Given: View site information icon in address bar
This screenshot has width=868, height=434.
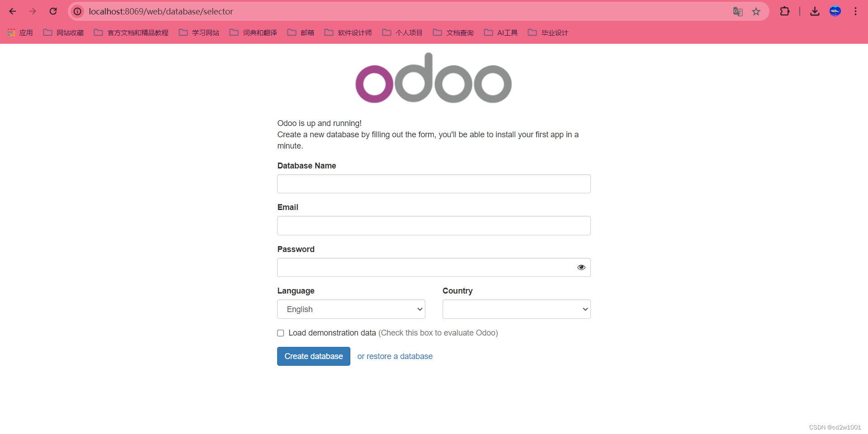Looking at the screenshot, I should [78, 11].
